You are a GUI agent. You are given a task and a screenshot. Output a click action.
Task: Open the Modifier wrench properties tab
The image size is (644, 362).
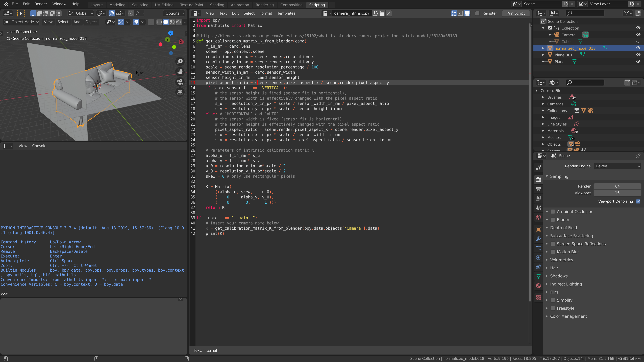[x=538, y=239]
